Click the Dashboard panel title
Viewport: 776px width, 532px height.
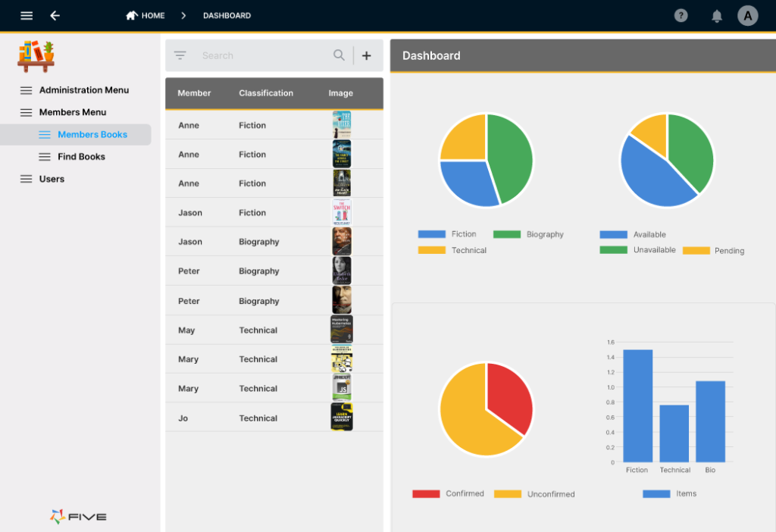pyautogui.click(x=431, y=56)
